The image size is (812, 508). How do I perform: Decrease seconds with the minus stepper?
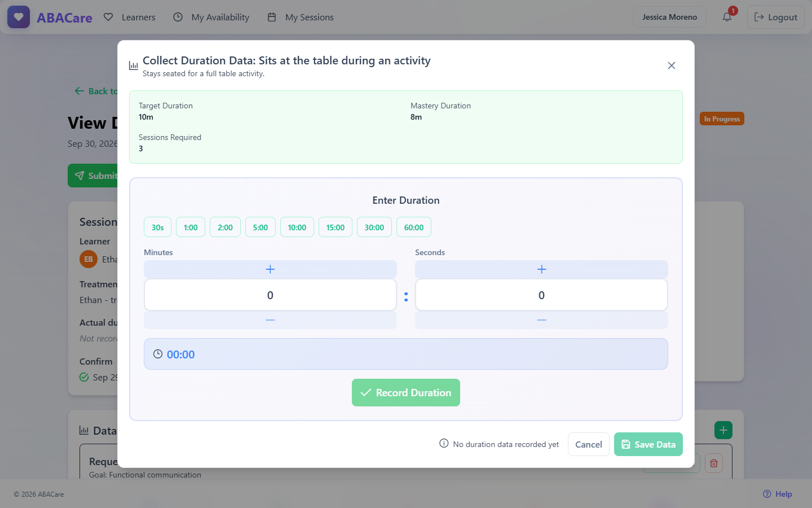tap(541, 320)
